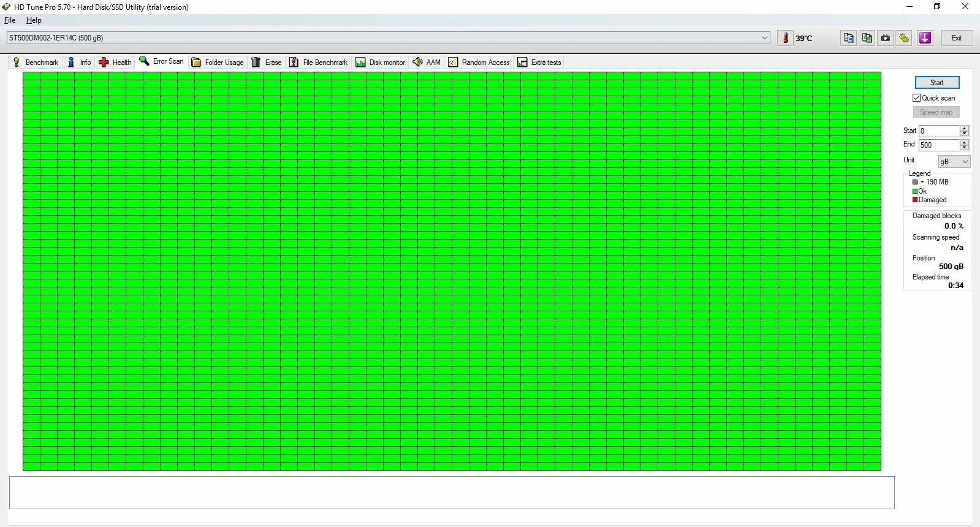Click the camera save screenshot icon

coord(885,38)
